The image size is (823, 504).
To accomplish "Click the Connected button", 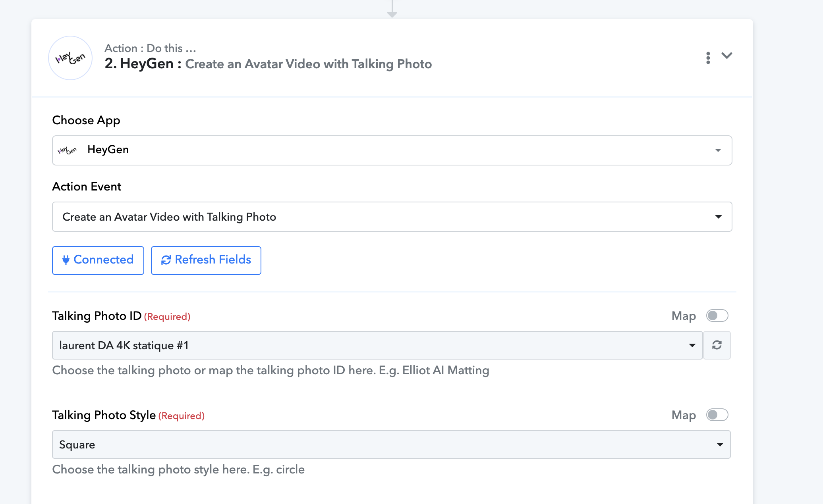I will [98, 260].
